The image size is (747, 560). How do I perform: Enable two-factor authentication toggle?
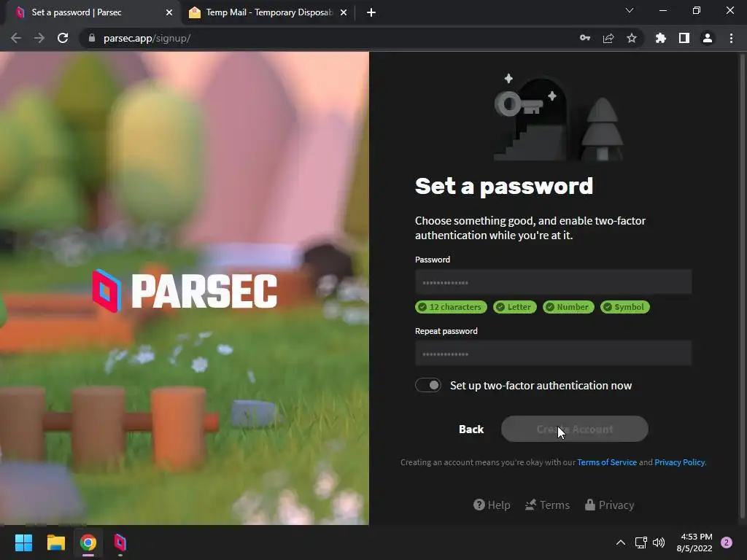click(427, 385)
